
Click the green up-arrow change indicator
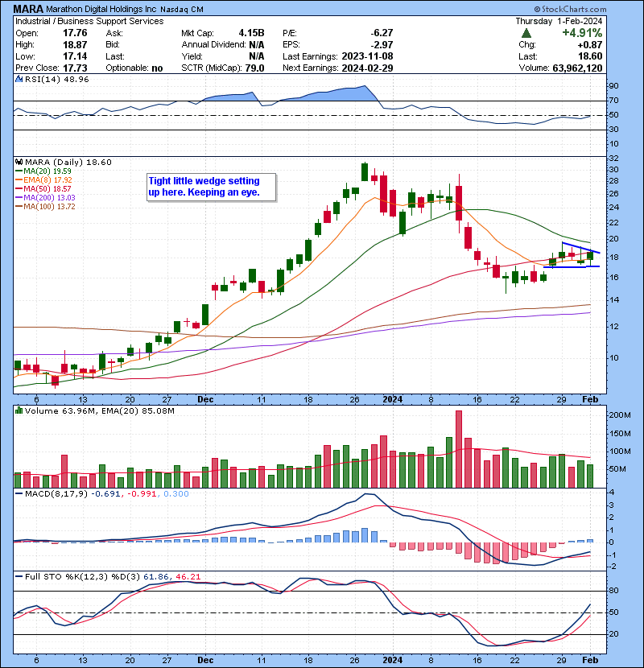tap(526, 33)
